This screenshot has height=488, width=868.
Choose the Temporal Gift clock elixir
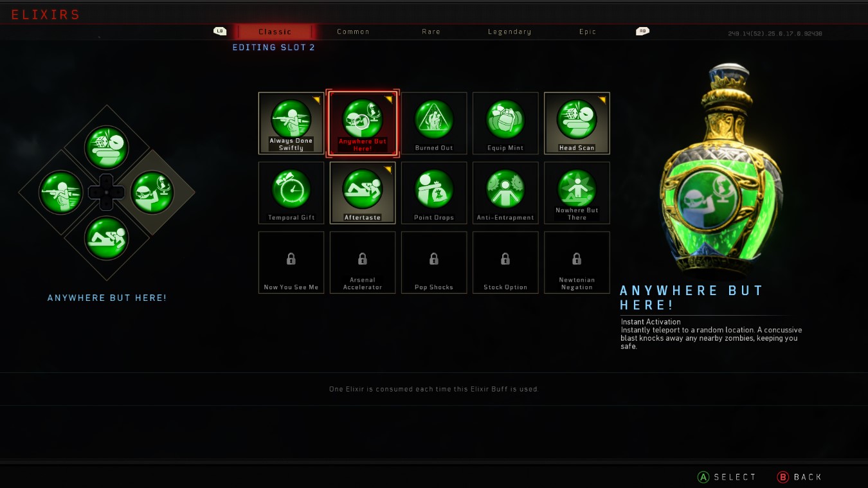click(x=291, y=193)
